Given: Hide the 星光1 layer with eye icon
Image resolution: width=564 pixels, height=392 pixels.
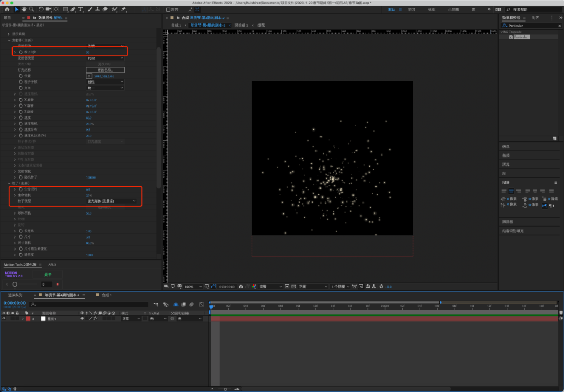Looking at the screenshot, I should (4, 318).
